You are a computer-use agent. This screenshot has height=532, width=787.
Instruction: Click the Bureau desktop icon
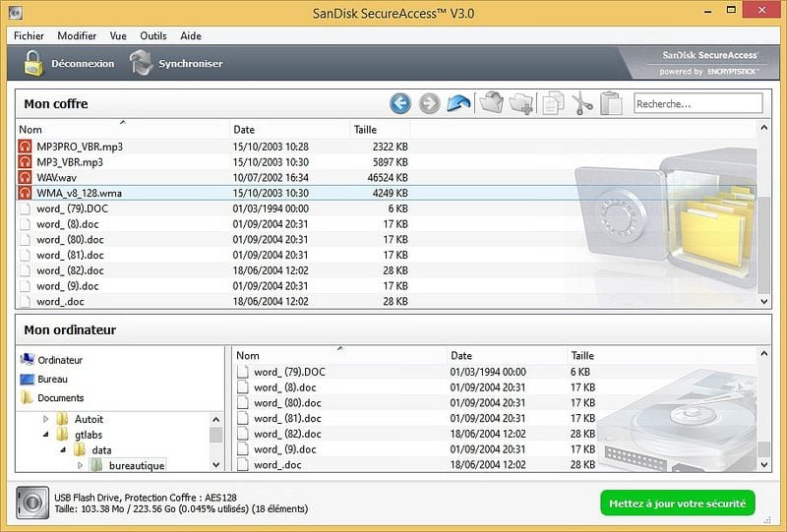(28, 379)
